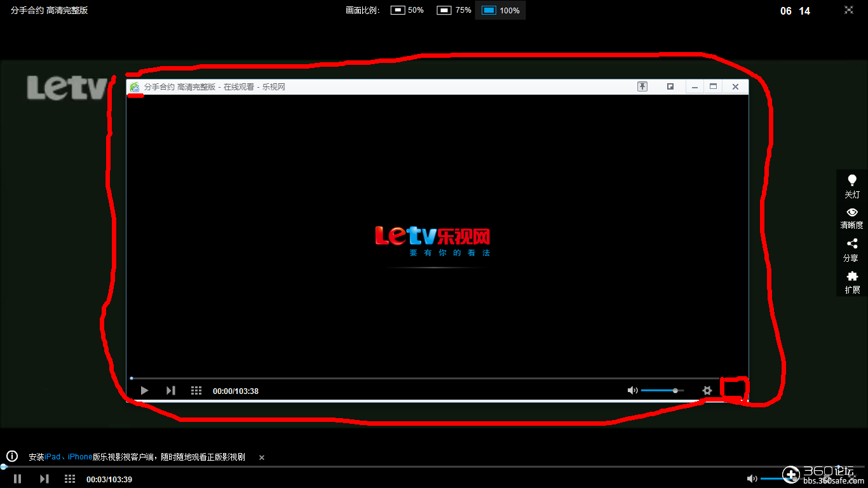Adjust the popup player volume slider

click(x=662, y=391)
